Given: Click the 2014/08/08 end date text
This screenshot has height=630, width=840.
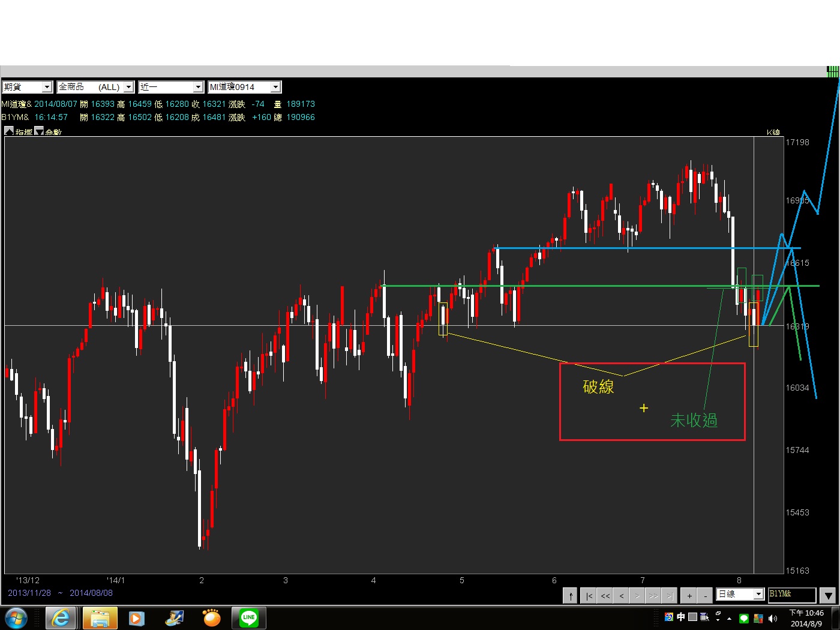Looking at the screenshot, I should [91, 593].
